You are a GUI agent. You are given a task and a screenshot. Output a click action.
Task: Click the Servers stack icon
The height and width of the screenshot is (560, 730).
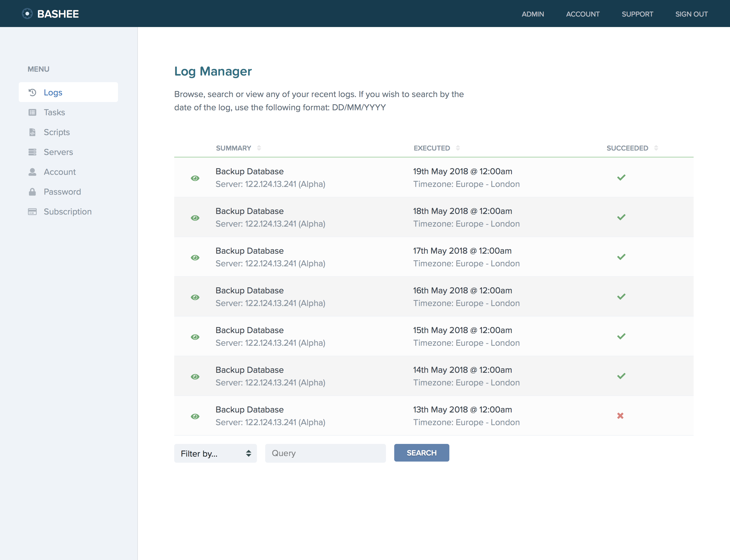(32, 152)
